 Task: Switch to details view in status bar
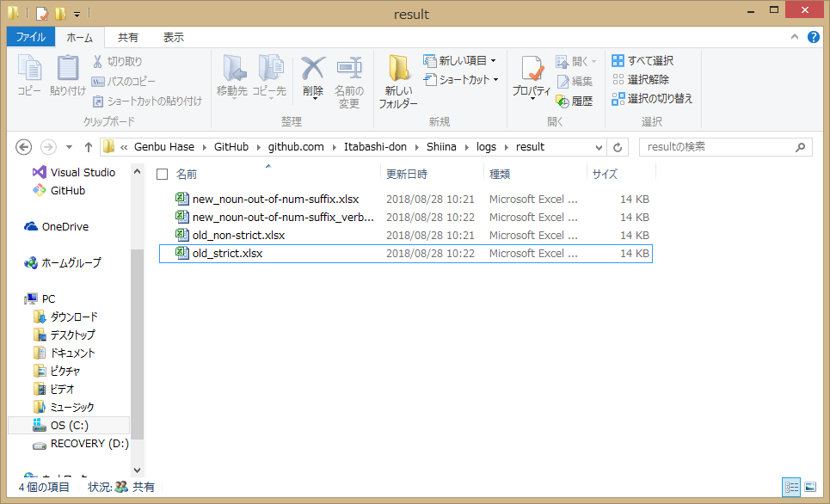point(791,487)
